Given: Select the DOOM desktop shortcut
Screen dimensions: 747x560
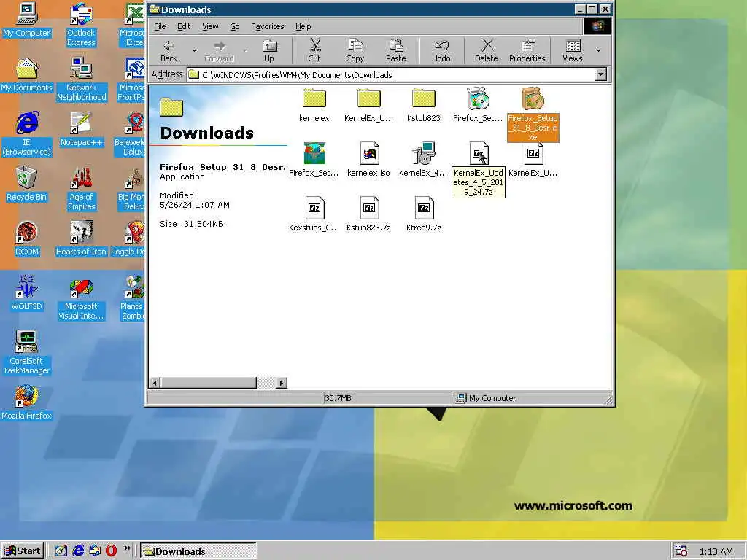Looking at the screenshot, I should point(27,239).
